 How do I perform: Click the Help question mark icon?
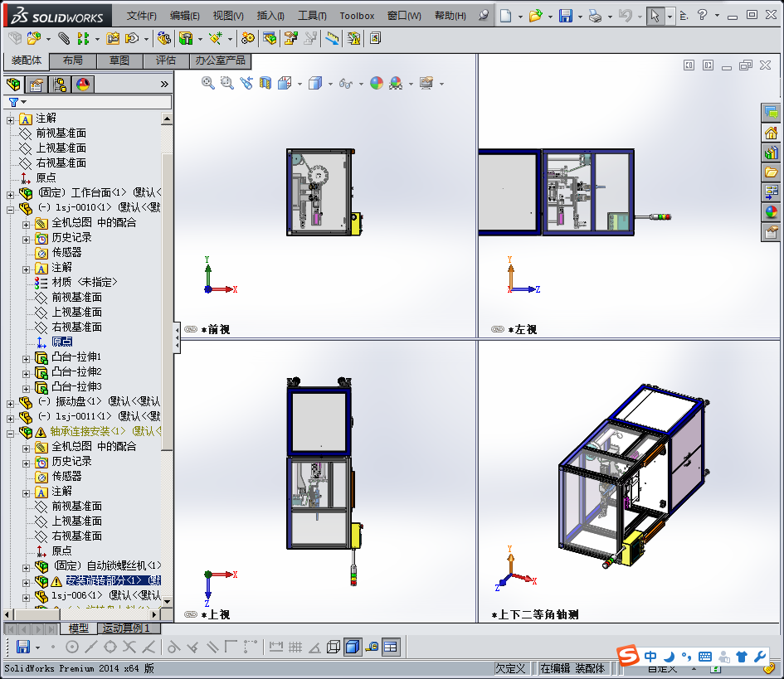(702, 15)
